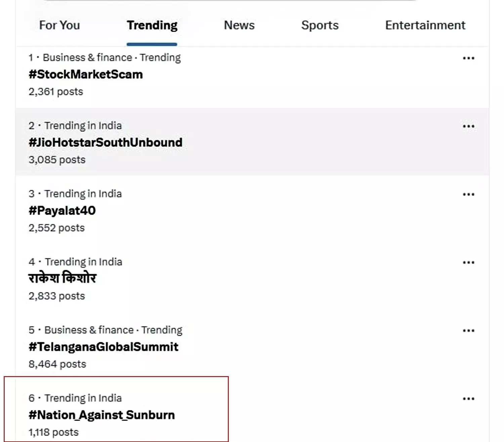Go to the Sports tab
The width and height of the screenshot is (504, 442).
320,25
